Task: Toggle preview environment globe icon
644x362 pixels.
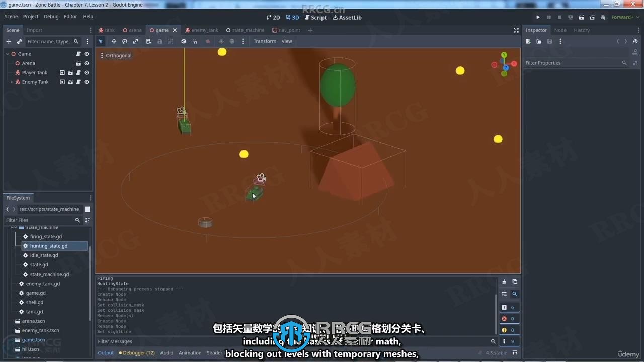Action: pyautogui.click(x=232, y=41)
